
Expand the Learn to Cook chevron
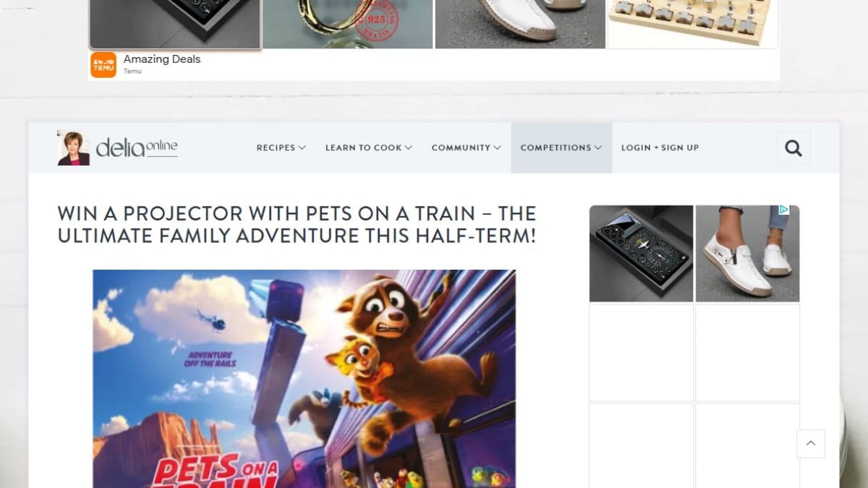click(x=409, y=147)
